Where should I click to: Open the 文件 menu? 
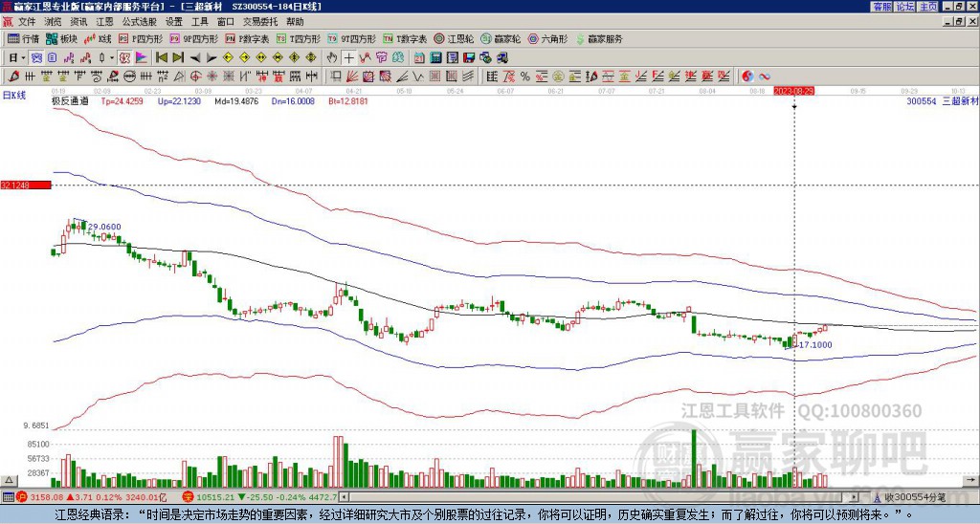tap(27, 22)
